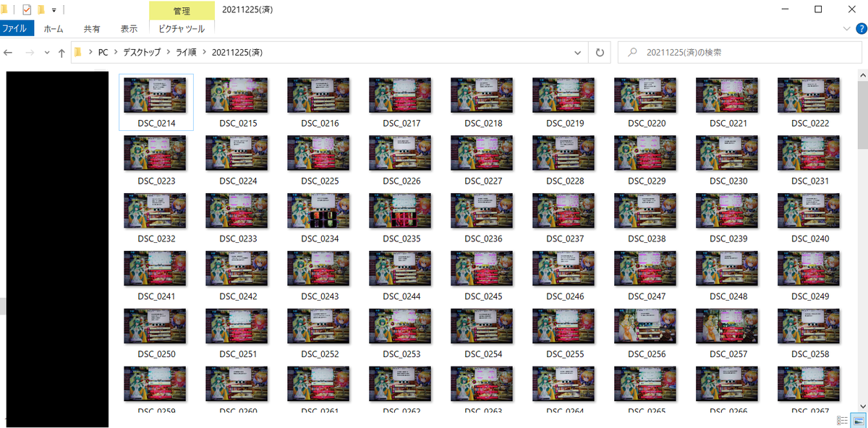Click file name DSC_0231
The width and height of the screenshot is (868, 428).
point(810,181)
